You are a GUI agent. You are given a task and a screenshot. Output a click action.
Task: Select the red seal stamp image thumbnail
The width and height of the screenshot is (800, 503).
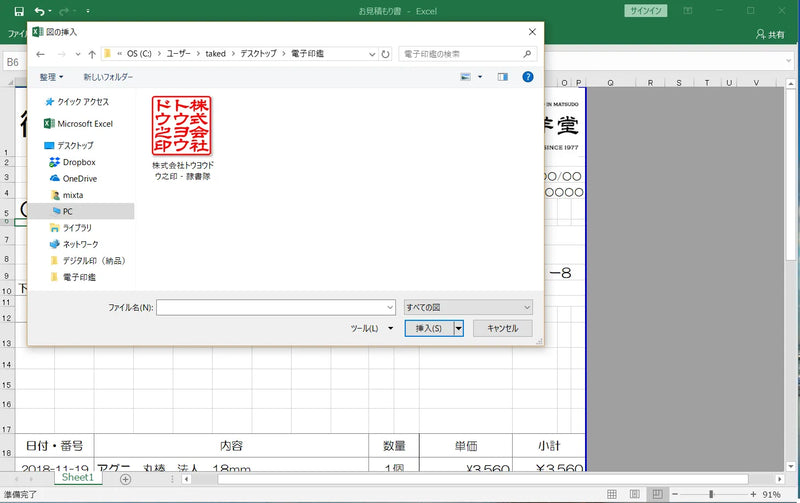coord(182,125)
